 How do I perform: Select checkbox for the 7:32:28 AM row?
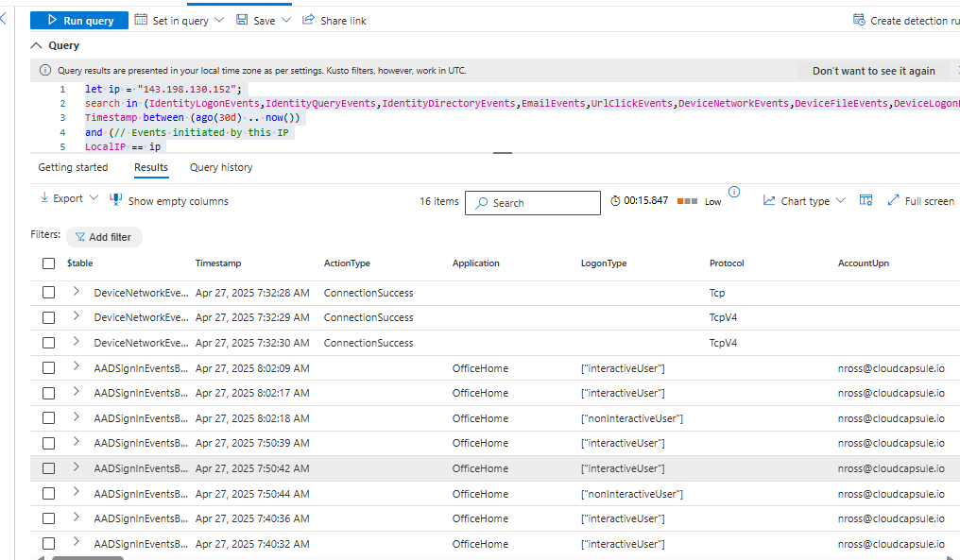(49, 293)
